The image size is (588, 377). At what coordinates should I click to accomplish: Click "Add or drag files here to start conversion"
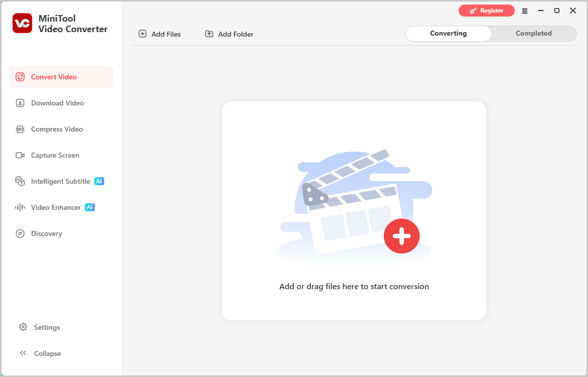coord(354,287)
